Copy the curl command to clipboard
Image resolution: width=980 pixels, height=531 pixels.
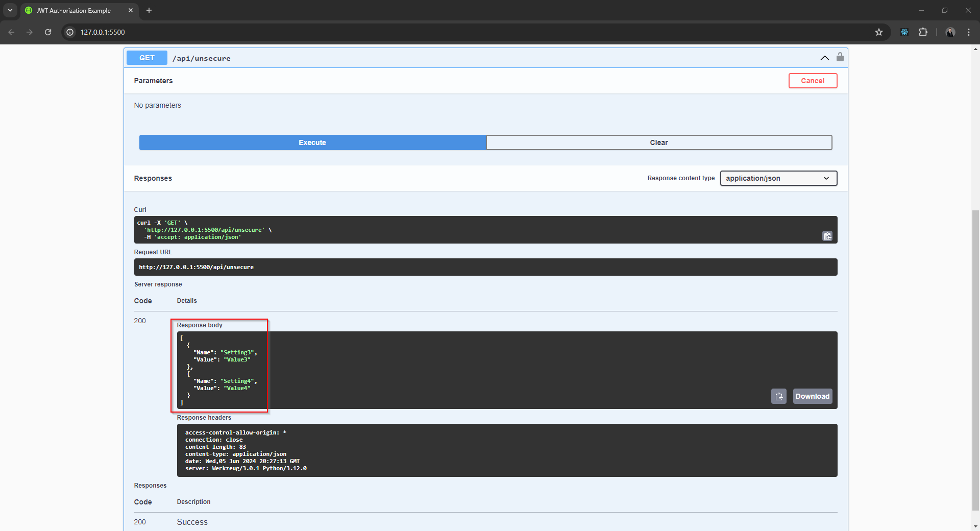[827, 236]
